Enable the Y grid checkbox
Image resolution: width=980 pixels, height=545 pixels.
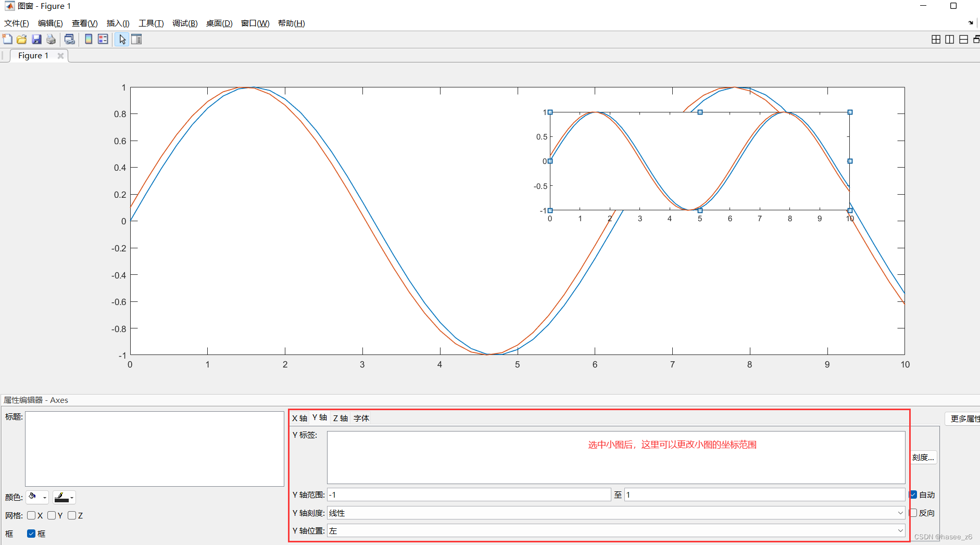(x=52, y=515)
